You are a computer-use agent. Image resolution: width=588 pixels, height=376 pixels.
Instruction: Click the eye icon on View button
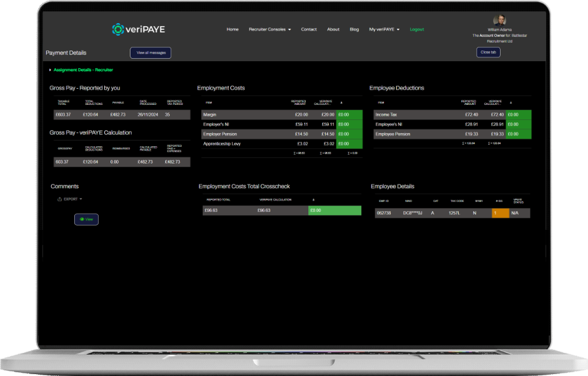pyautogui.click(x=82, y=219)
